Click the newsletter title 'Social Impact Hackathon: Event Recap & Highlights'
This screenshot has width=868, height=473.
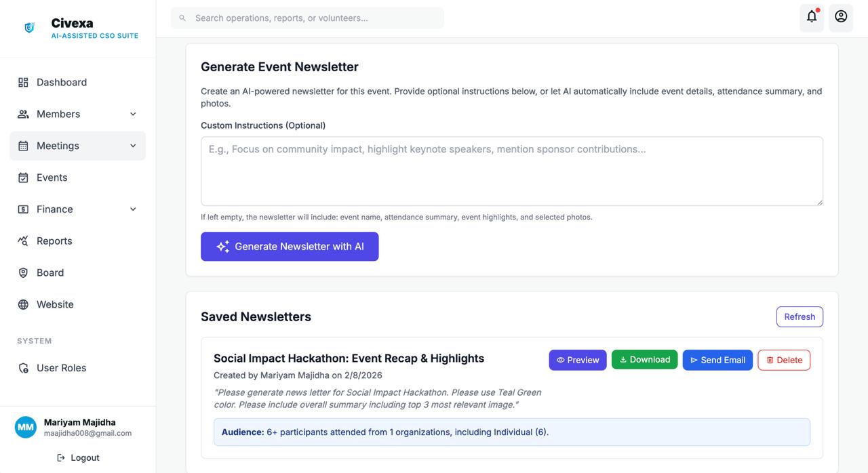tap(349, 358)
